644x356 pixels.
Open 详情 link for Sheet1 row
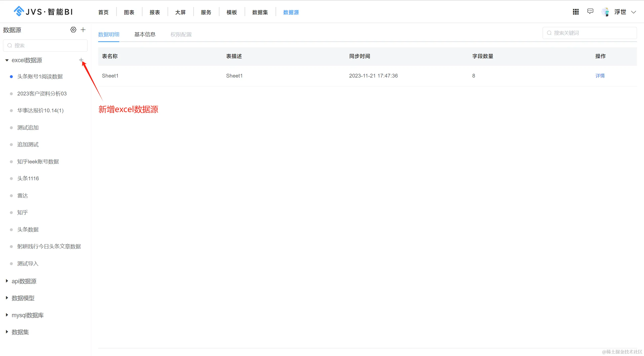600,76
